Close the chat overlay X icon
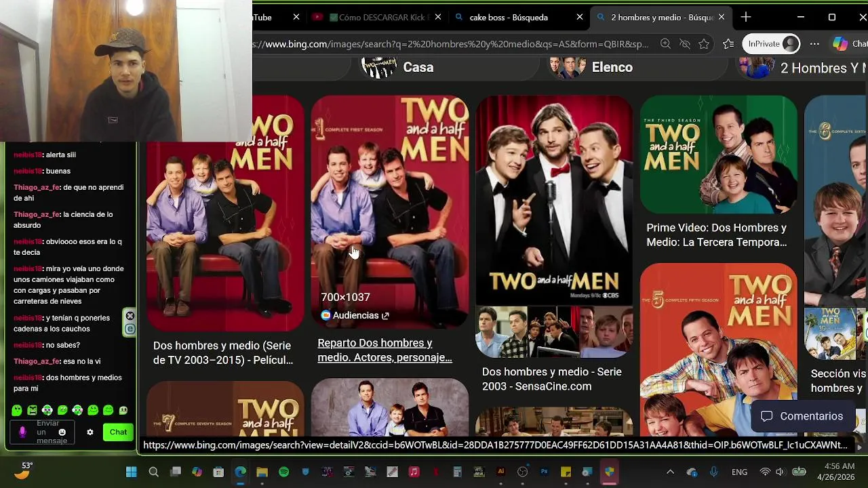Image resolution: width=868 pixels, height=488 pixels. click(x=130, y=316)
